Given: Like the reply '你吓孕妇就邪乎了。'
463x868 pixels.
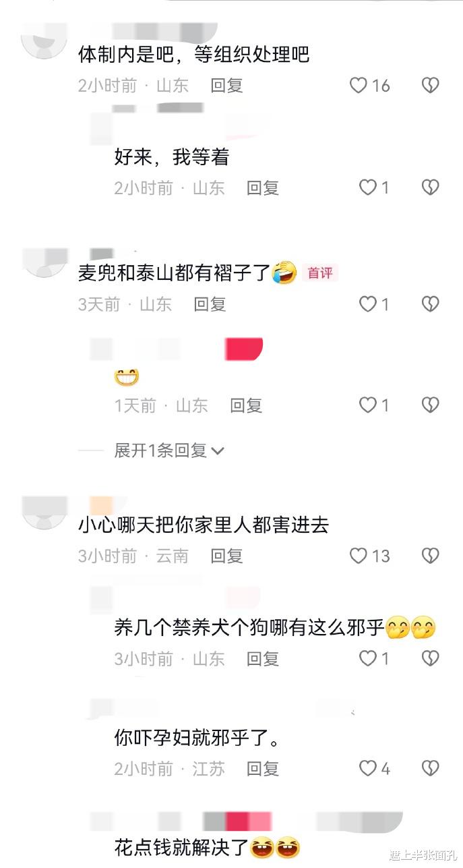Looking at the screenshot, I should pyautogui.click(x=367, y=768).
